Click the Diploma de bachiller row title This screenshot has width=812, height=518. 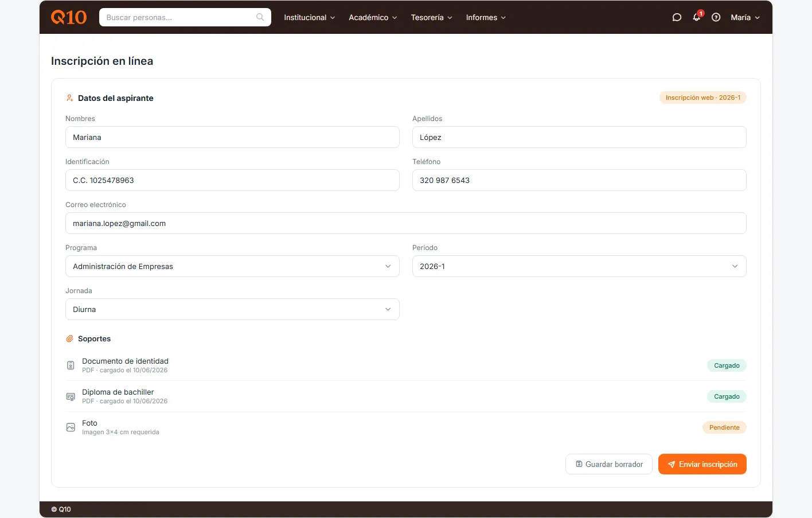coord(118,392)
